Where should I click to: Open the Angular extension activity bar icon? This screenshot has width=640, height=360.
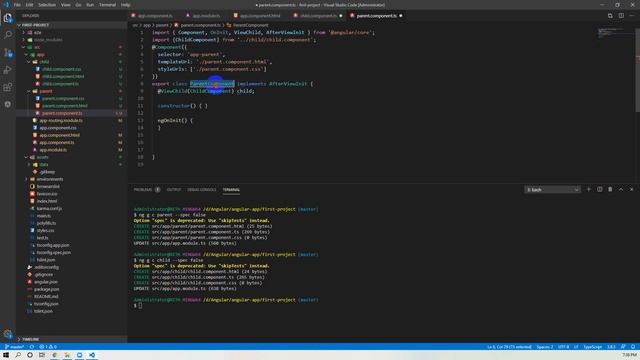tap(8, 104)
